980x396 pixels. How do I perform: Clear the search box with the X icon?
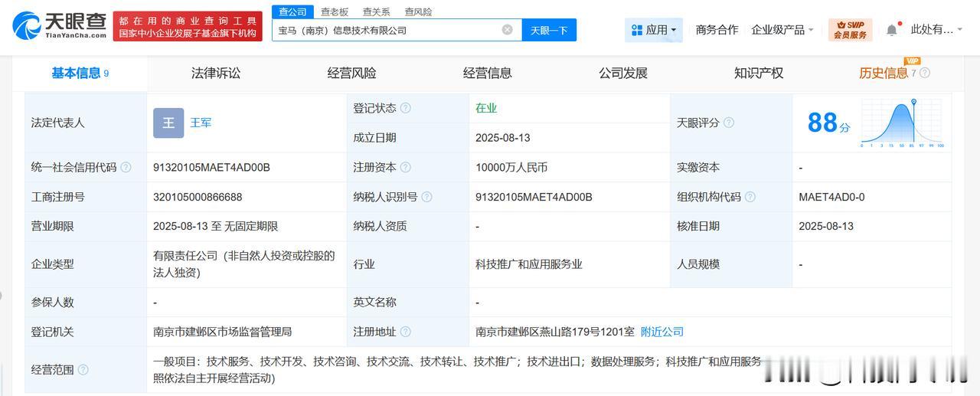pyautogui.click(x=508, y=30)
